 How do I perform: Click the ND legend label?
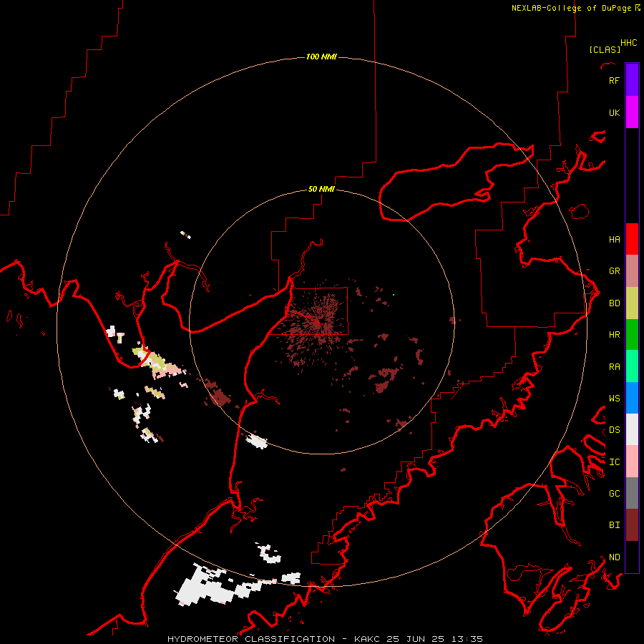614,557
